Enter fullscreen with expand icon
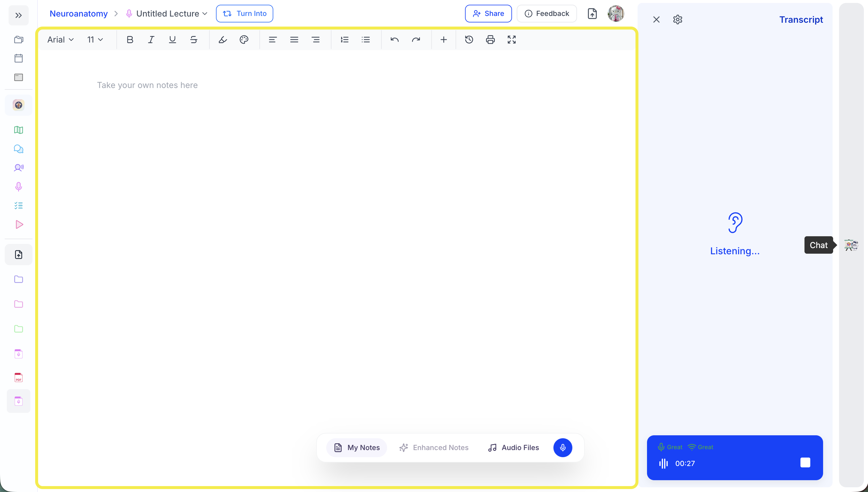Viewport: 868px width, 492px height. point(511,40)
